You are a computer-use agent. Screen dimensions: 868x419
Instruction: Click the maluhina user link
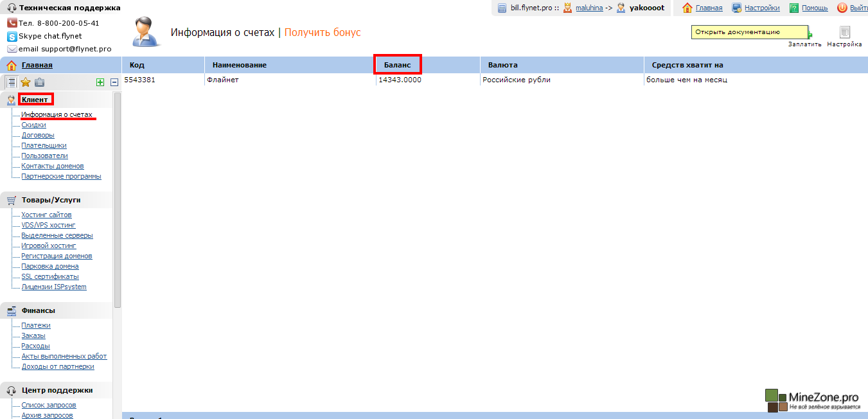pos(589,8)
